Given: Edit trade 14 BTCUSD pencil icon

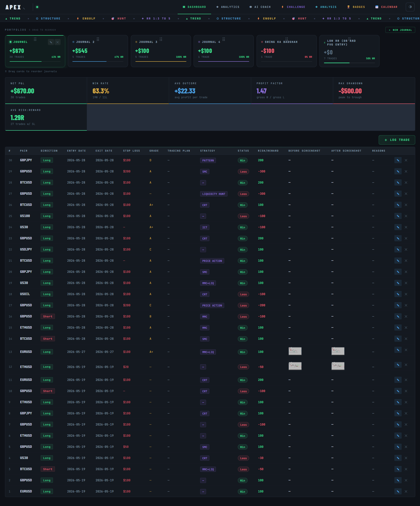Looking at the screenshot, I should click(398, 339).
